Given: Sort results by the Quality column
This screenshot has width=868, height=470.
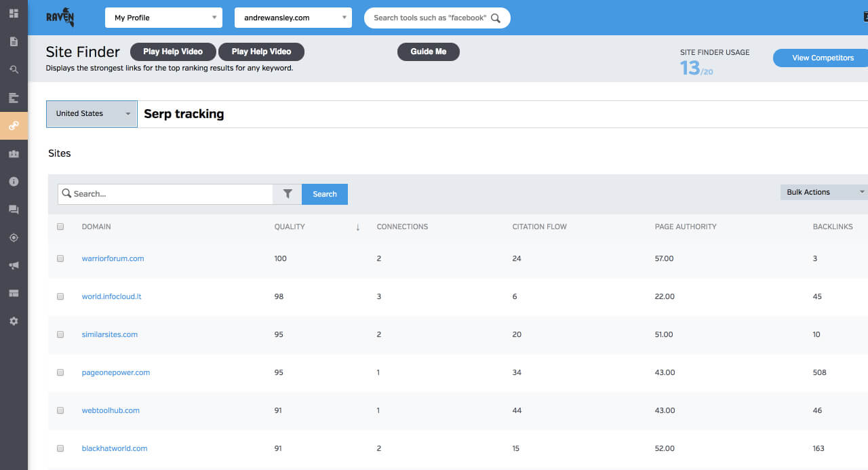Looking at the screenshot, I should pyautogui.click(x=290, y=227).
